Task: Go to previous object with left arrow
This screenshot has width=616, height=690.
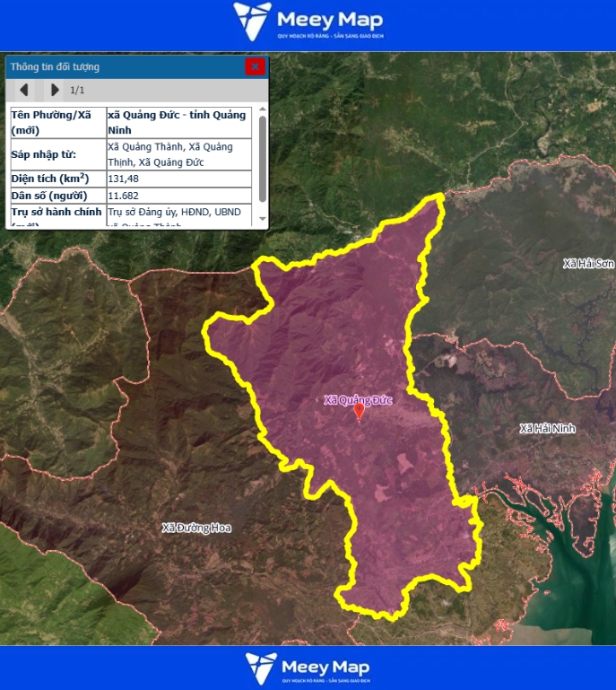Action: (24, 90)
